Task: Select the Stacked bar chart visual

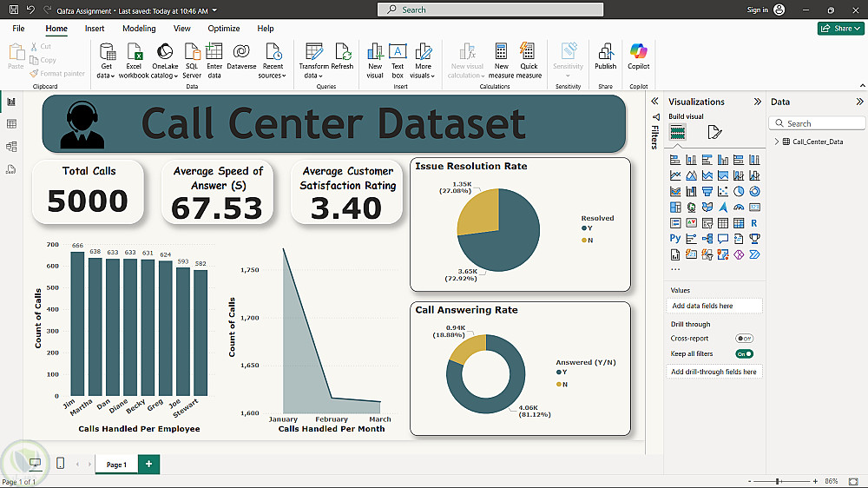Action: click(674, 160)
